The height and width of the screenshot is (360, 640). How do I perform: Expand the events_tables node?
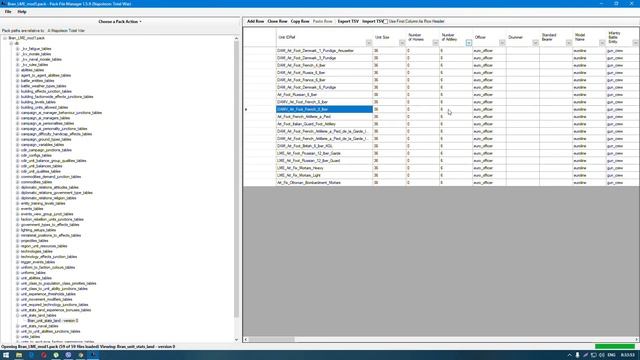tap(18, 209)
